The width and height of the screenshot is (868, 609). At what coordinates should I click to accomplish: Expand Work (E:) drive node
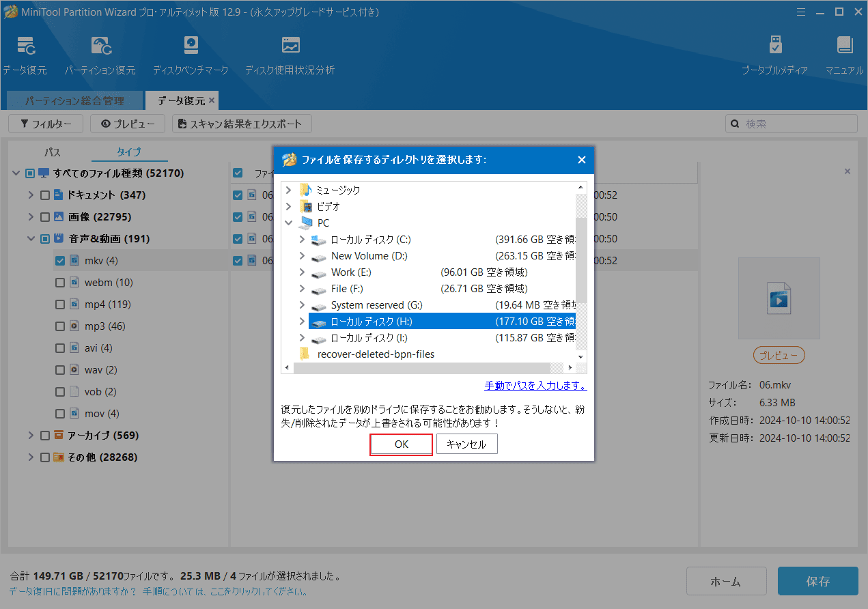[302, 272]
